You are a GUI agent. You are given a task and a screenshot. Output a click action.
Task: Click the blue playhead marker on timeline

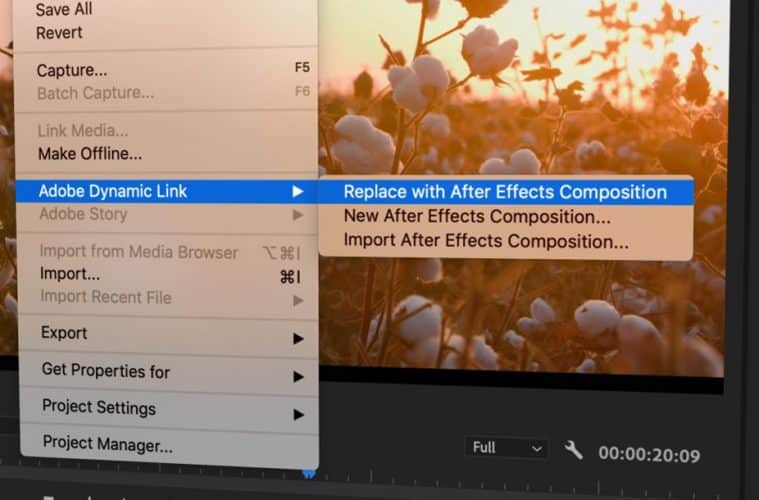(309, 472)
